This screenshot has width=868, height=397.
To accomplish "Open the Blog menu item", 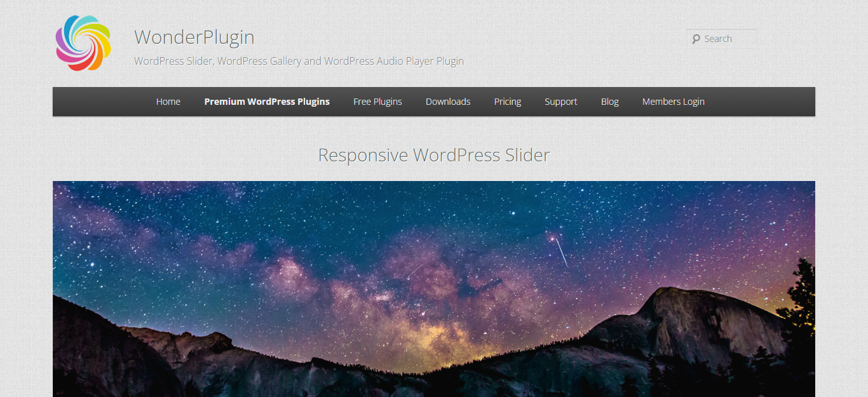I will click(610, 102).
